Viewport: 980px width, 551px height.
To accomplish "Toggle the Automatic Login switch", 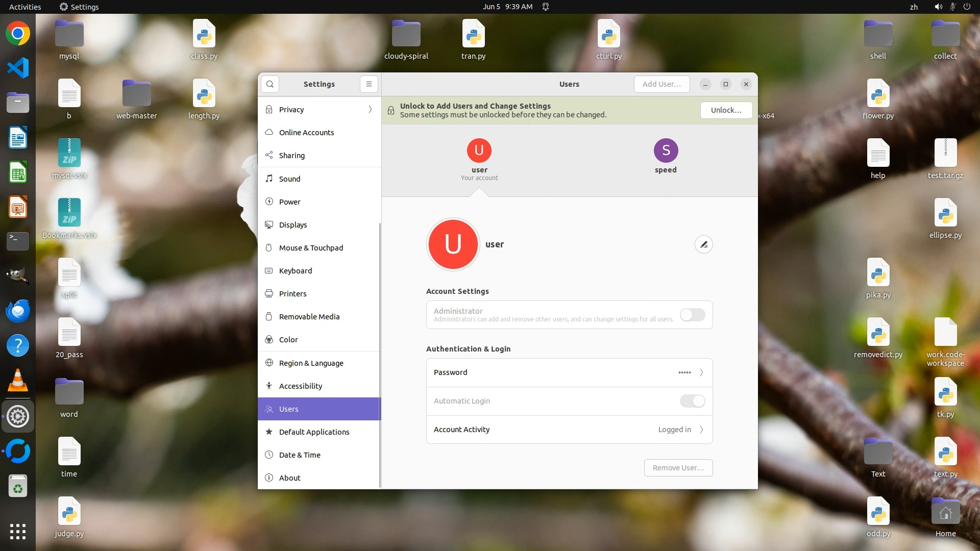I will tap(692, 401).
